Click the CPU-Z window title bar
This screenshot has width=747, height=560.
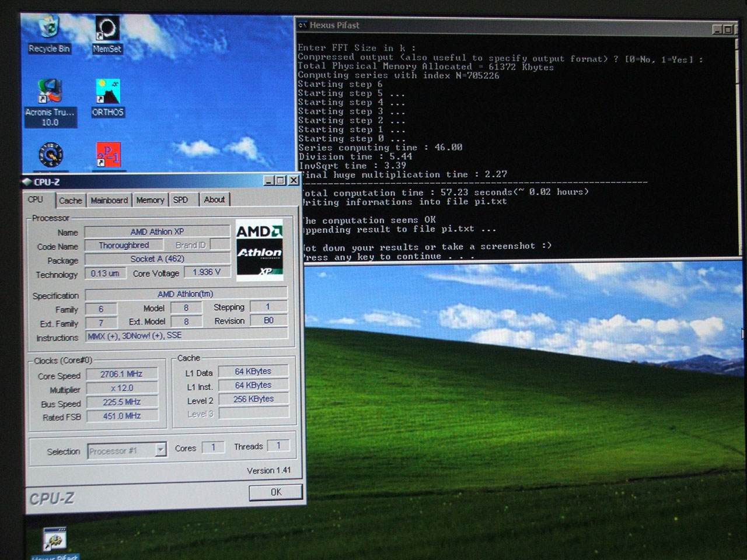coord(161,181)
